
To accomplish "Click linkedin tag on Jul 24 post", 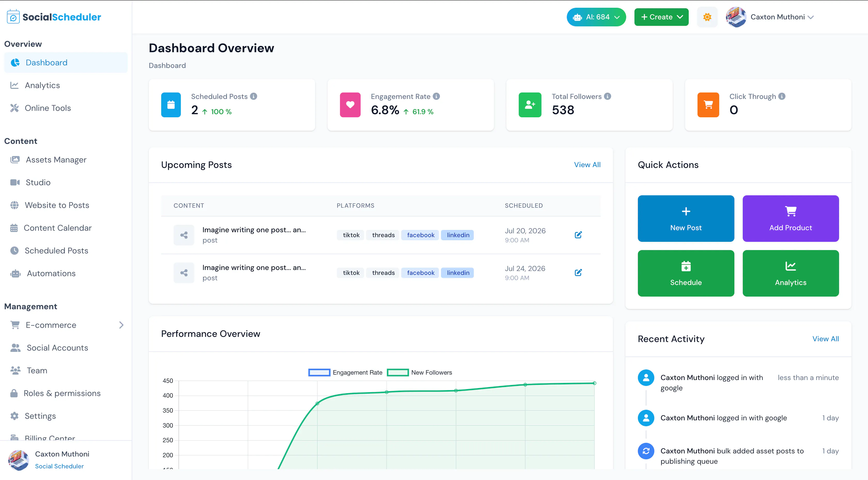I will 458,273.
